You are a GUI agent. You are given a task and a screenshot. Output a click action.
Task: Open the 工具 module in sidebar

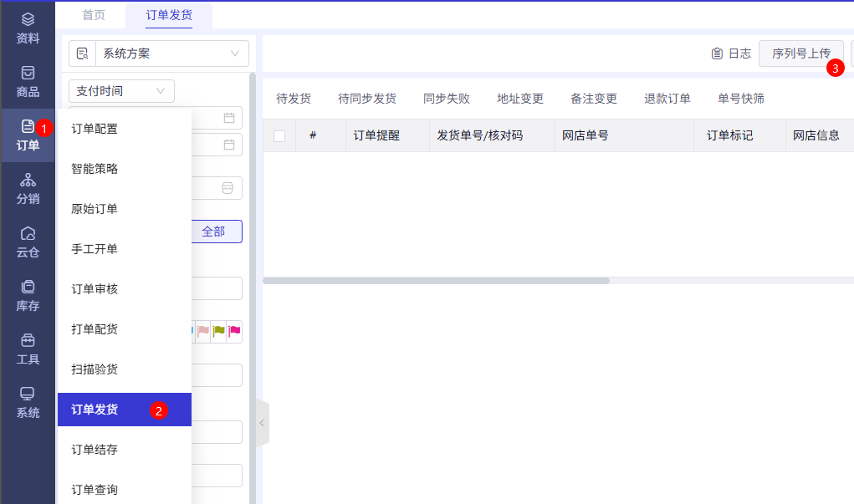[28, 349]
